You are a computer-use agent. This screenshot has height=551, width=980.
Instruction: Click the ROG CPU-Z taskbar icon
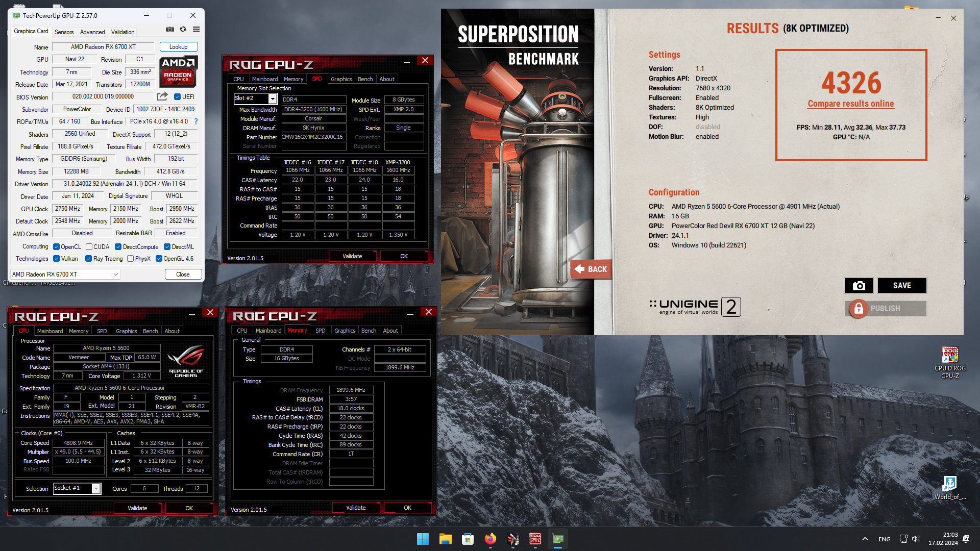[x=535, y=539]
